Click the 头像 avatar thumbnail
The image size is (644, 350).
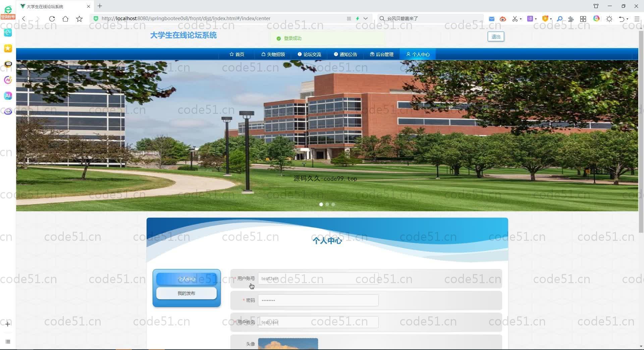(288, 344)
